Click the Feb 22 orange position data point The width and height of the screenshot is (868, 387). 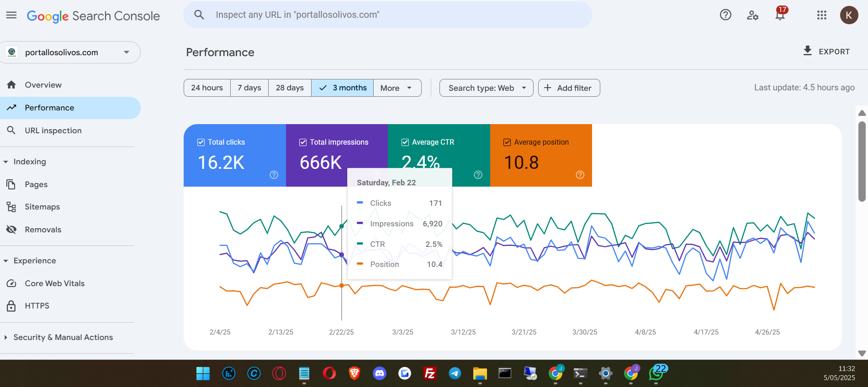(342, 286)
